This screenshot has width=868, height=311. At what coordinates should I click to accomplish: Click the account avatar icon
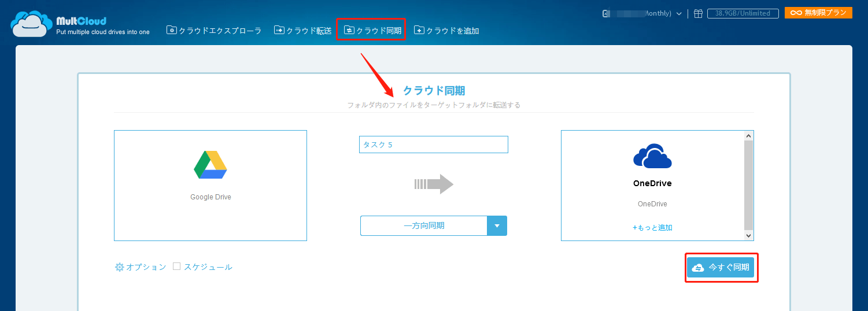click(605, 13)
